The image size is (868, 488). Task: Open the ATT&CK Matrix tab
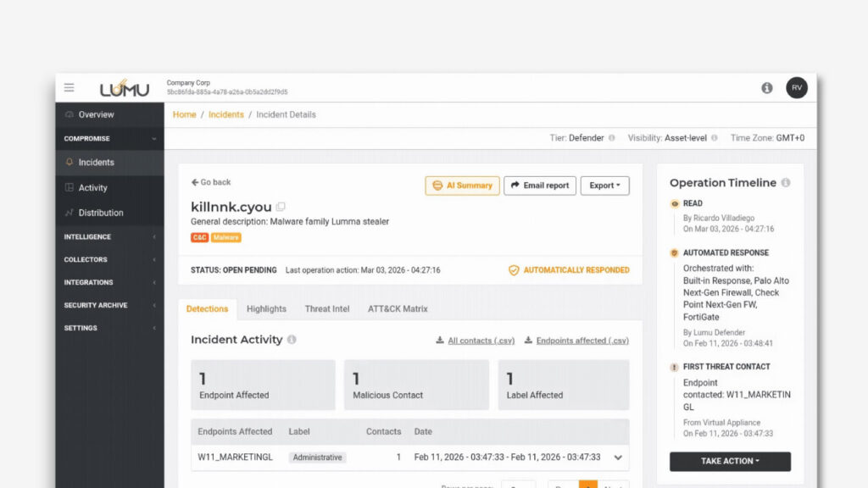tap(397, 309)
